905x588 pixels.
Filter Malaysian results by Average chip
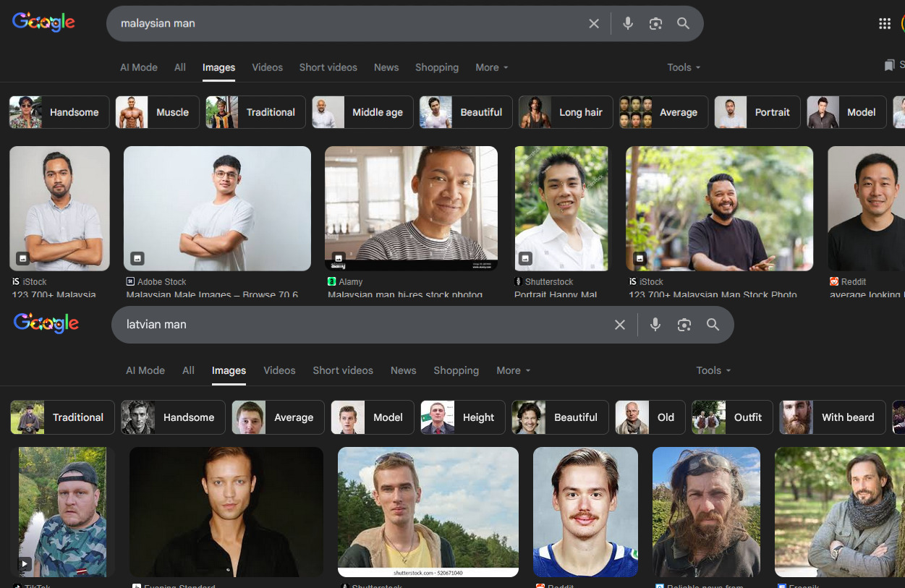(x=663, y=112)
